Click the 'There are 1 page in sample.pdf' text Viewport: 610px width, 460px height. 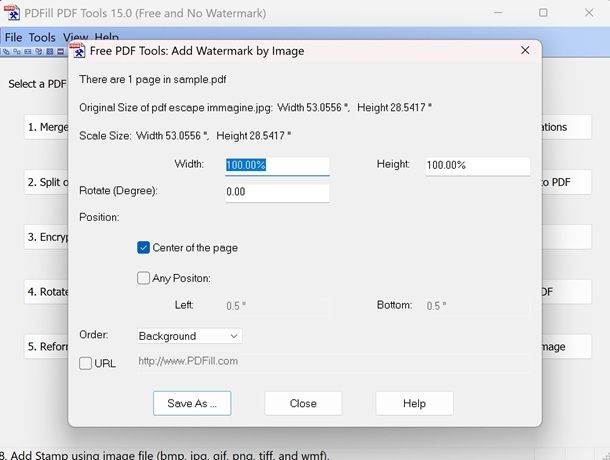coord(152,79)
